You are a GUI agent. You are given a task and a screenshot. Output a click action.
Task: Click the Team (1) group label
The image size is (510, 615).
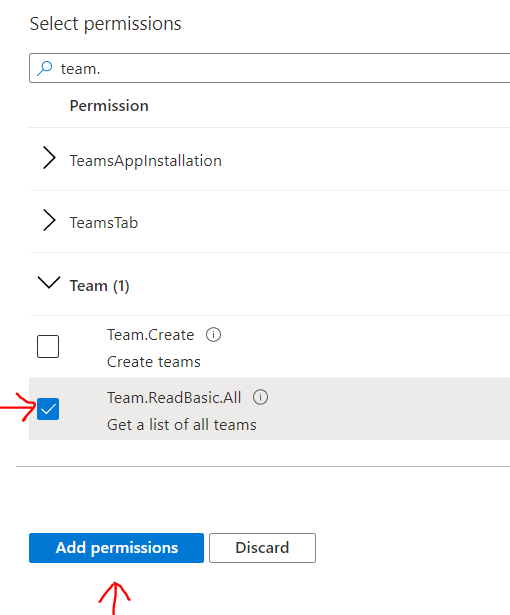[100, 286]
